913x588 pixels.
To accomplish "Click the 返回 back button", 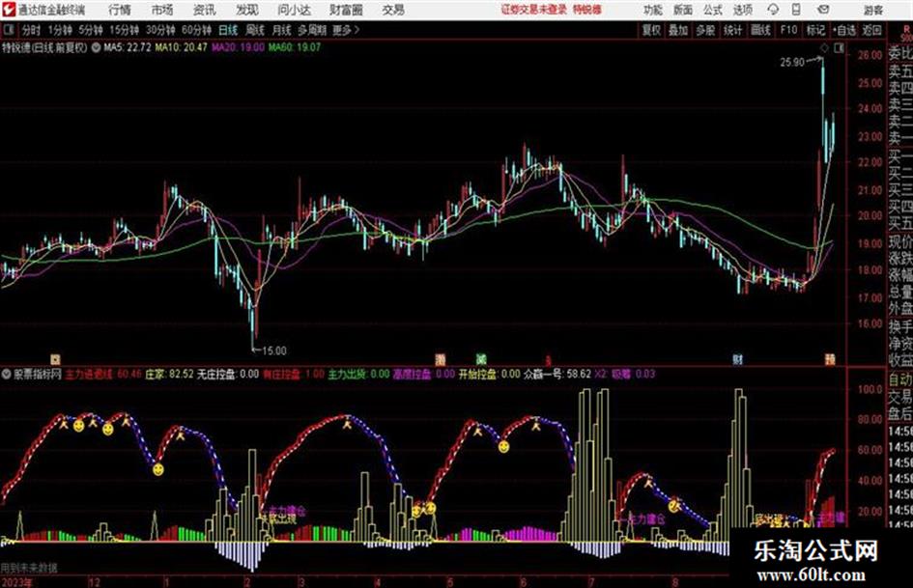I will point(872,30).
